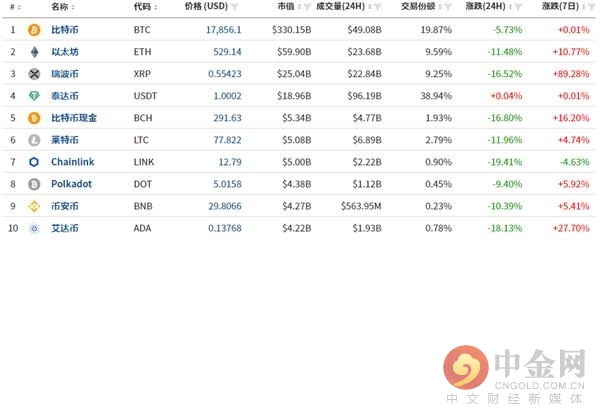The height and width of the screenshot is (417, 600).
Task: Open the 币安币 link
Action: (x=65, y=206)
